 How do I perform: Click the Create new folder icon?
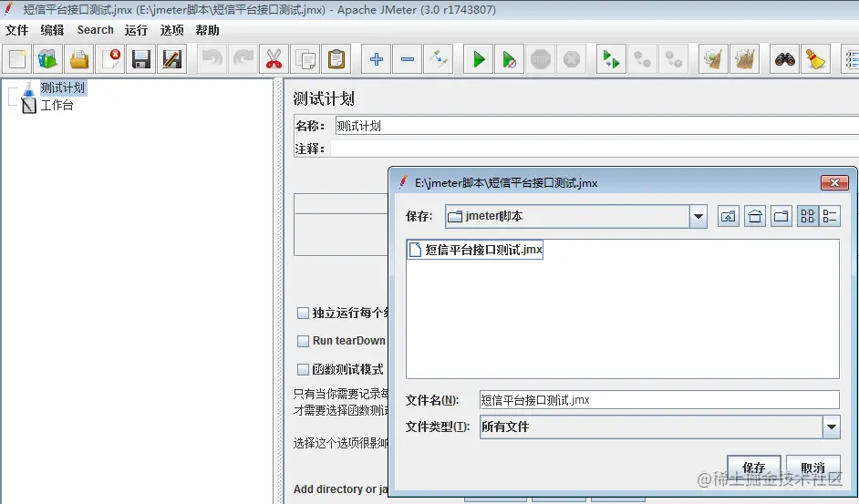[x=781, y=216]
